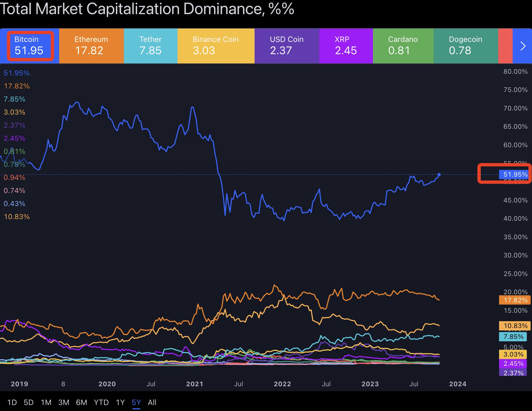
Task: Select the 1M time range
Action: pyautogui.click(x=46, y=402)
